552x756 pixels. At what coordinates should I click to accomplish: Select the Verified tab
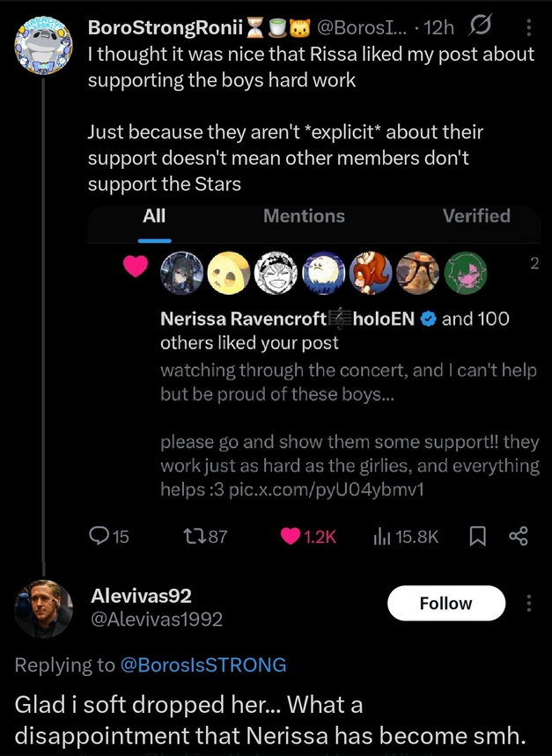point(476,216)
